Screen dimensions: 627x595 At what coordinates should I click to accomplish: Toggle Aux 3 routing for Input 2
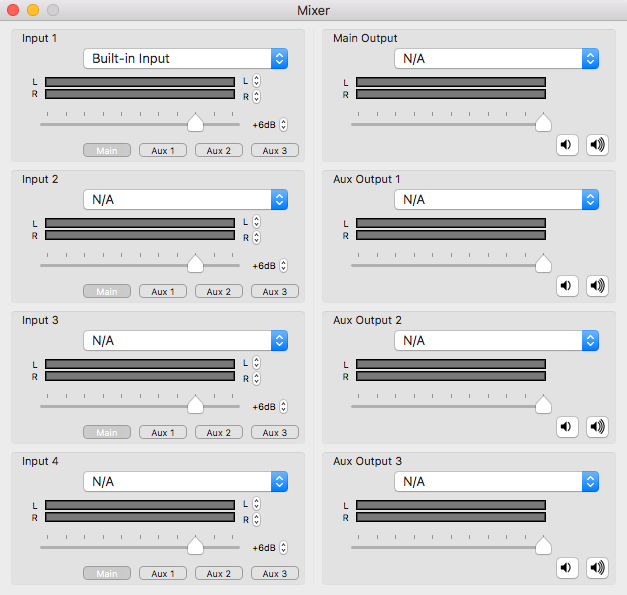(275, 292)
